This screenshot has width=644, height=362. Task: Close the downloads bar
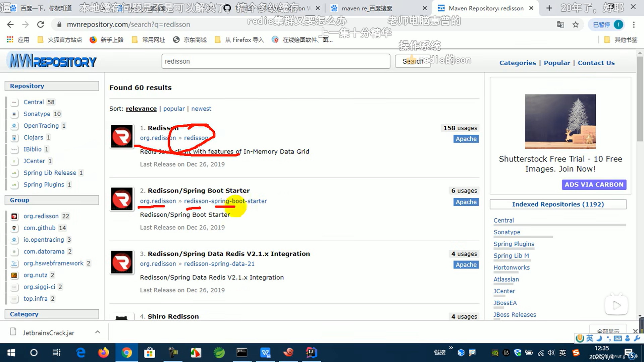pos(635,331)
